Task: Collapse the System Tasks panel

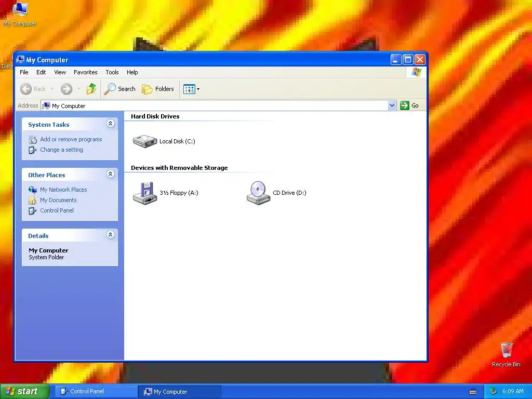Action: (110, 124)
